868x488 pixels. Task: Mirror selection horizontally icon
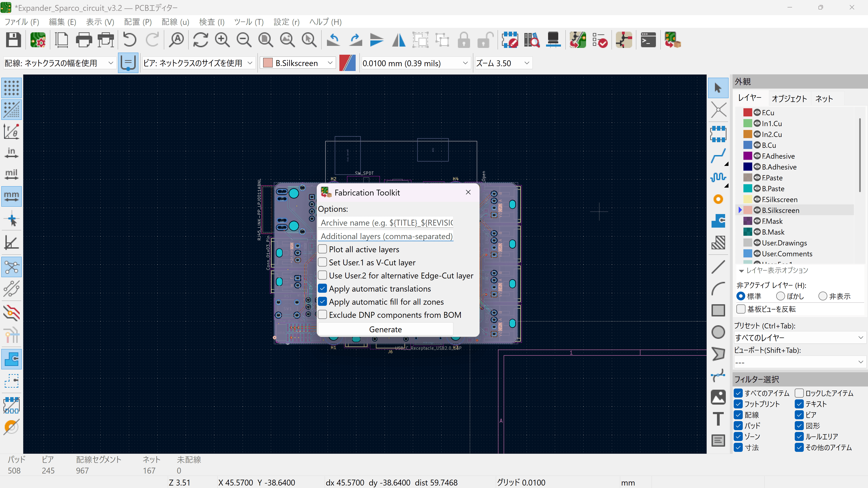click(x=399, y=40)
